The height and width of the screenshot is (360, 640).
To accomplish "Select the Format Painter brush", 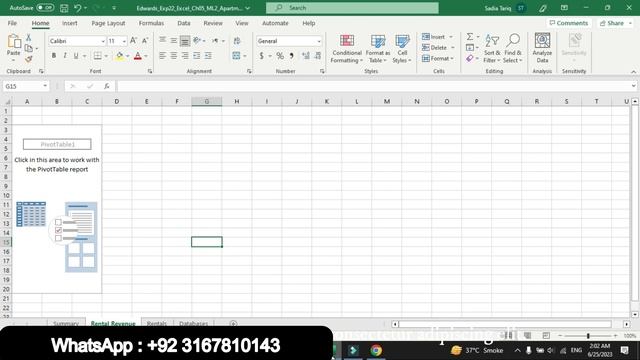I will (x=29, y=59).
